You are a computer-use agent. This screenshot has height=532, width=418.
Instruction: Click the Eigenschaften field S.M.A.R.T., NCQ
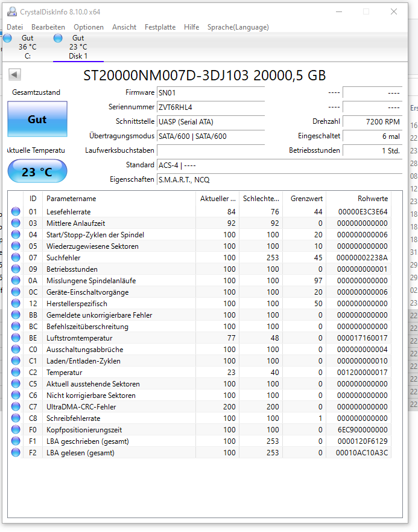tap(279, 180)
